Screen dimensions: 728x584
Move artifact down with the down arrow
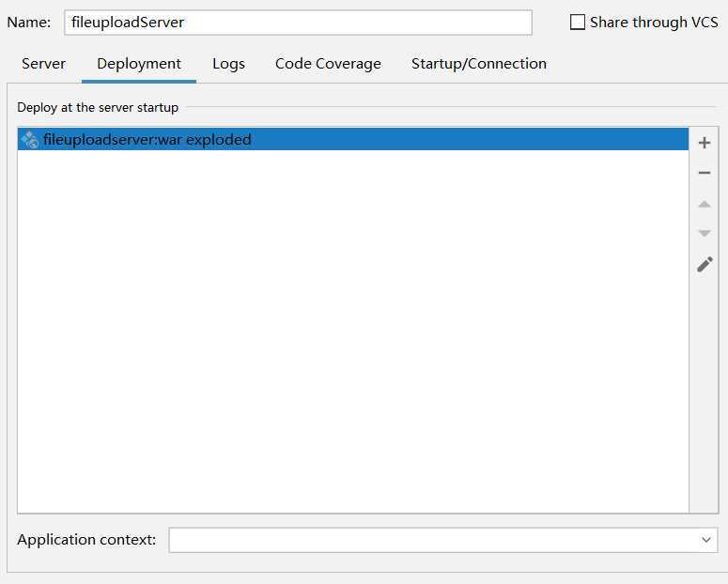[705, 233]
